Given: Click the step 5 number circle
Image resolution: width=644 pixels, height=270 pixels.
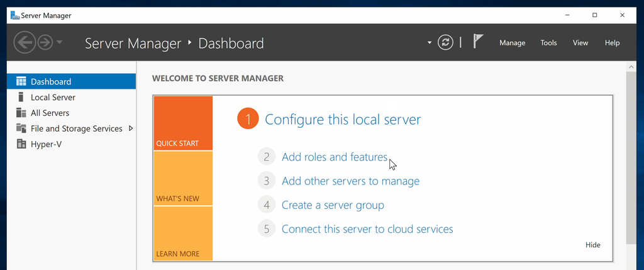Looking at the screenshot, I should [x=267, y=228].
